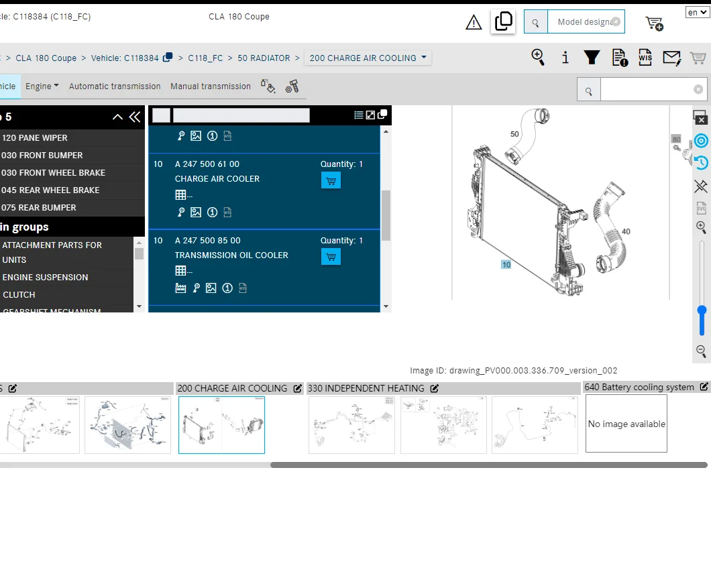
Task: Click the Model designation search field
Action: tap(586, 21)
